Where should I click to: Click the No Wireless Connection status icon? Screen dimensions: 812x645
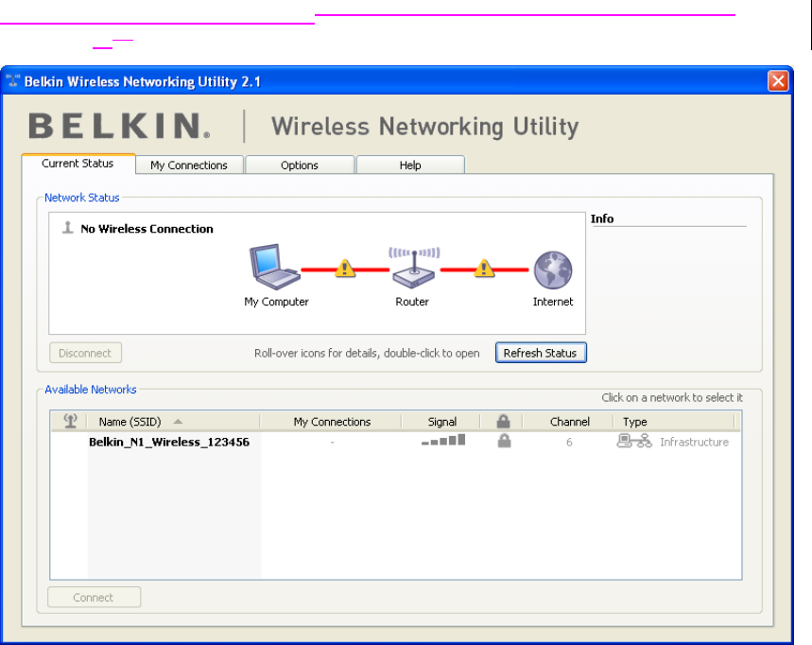(x=67, y=227)
